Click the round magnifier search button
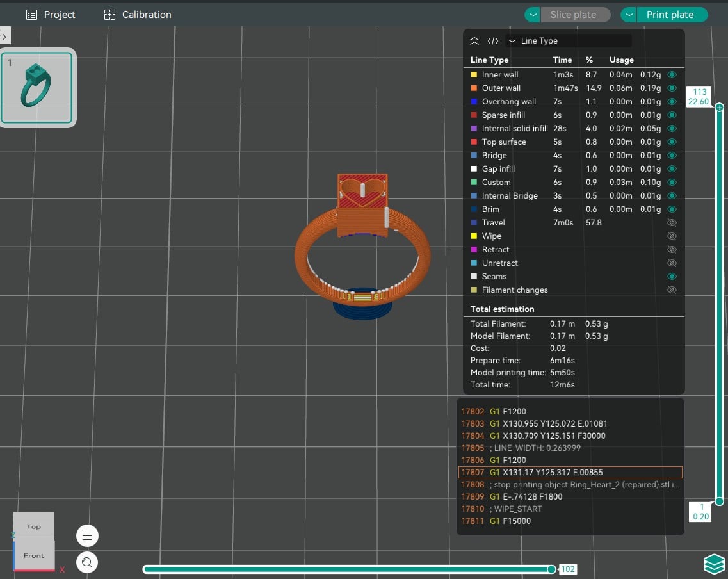728x579 pixels. pyautogui.click(x=87, y=563)
